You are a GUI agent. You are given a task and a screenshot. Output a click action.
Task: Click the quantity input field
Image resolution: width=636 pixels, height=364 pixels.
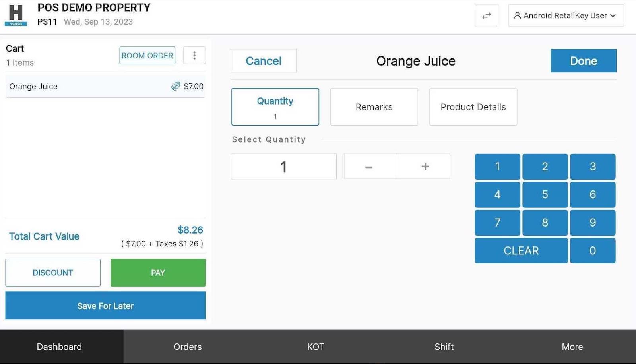pyautogui.click(x=283, y=167)
